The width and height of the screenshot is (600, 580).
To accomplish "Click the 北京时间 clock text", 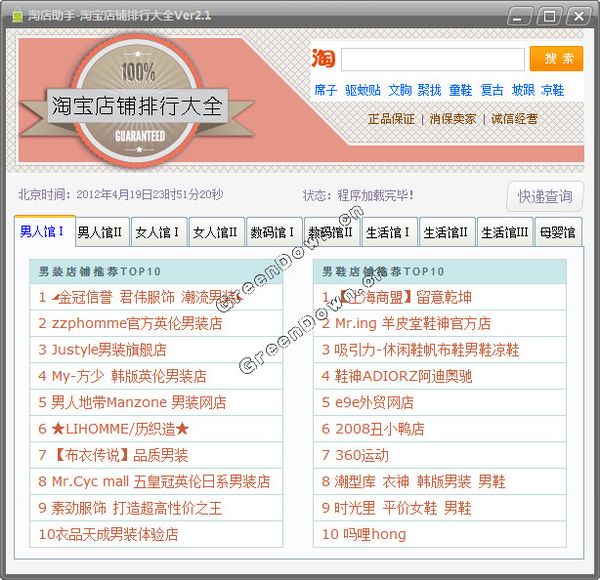I will point(121,195).
